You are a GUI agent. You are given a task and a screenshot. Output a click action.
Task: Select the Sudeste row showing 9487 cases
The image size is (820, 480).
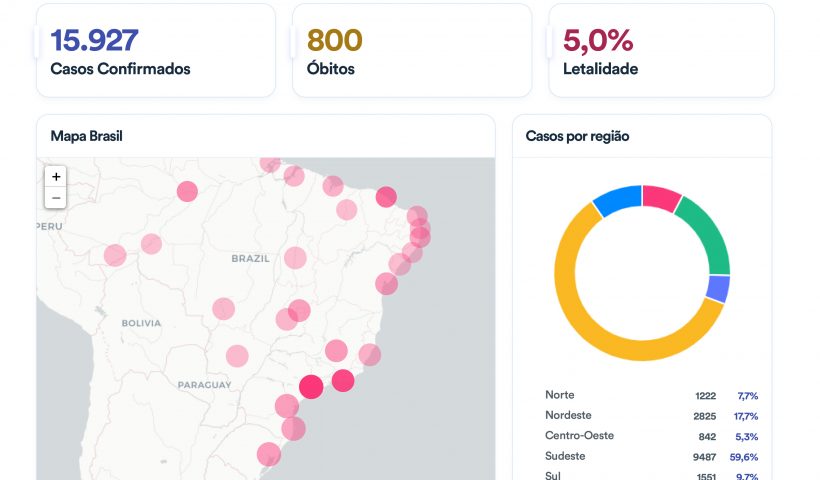pyautogui.click(x=650, y=456)
